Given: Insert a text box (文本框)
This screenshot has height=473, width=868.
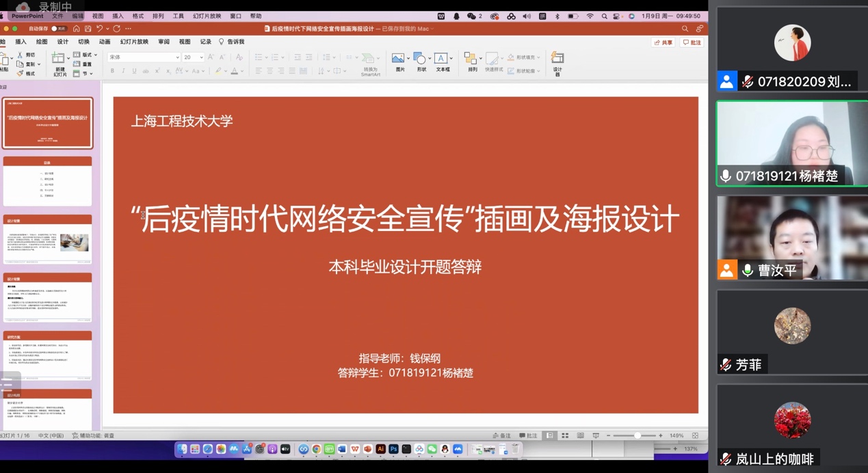Looking at the screenshot, I should click(441, 59).
